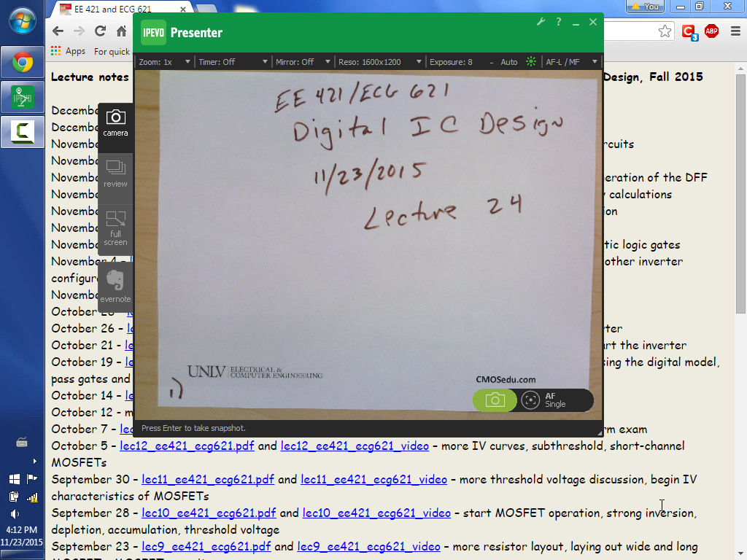Close the EE 421 and ECG 621 tab
Viewport: 747px width, 560px height.
(183, 9)
